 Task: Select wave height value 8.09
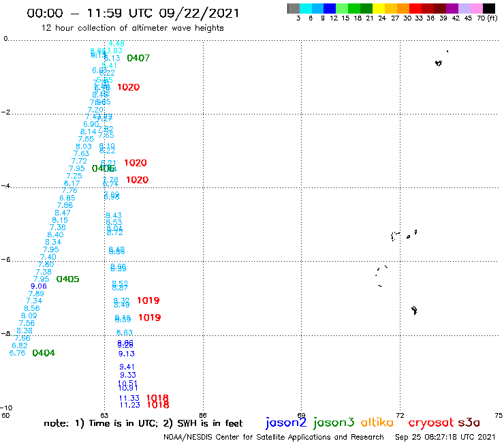coord(29,316)
